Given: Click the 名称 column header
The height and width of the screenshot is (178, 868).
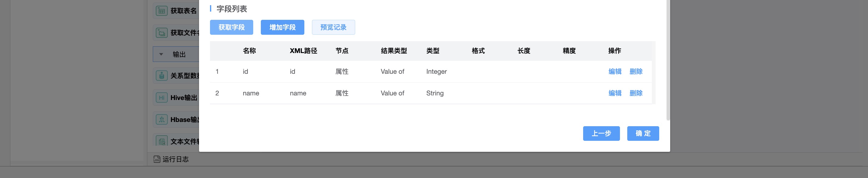Looking at the screenshot, I should [x=249, y=51].
